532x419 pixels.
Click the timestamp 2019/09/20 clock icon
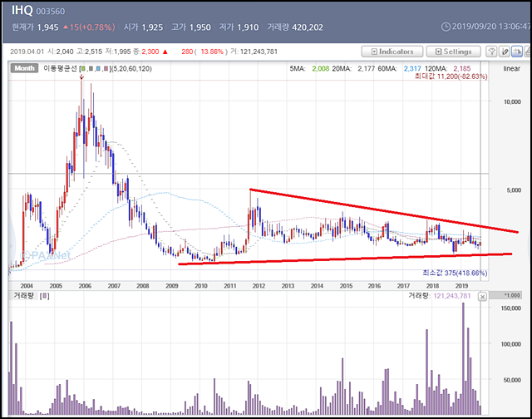click(x=446, y=27)
